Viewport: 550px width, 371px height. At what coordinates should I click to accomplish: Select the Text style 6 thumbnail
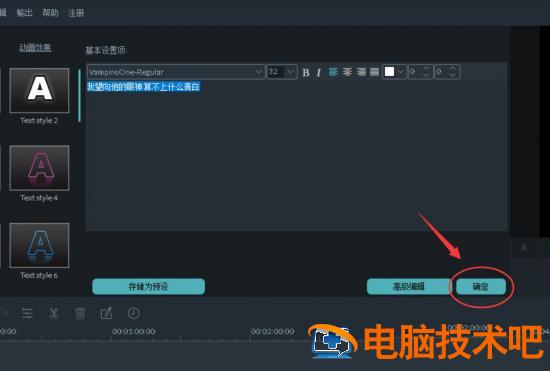pos(39,245)
